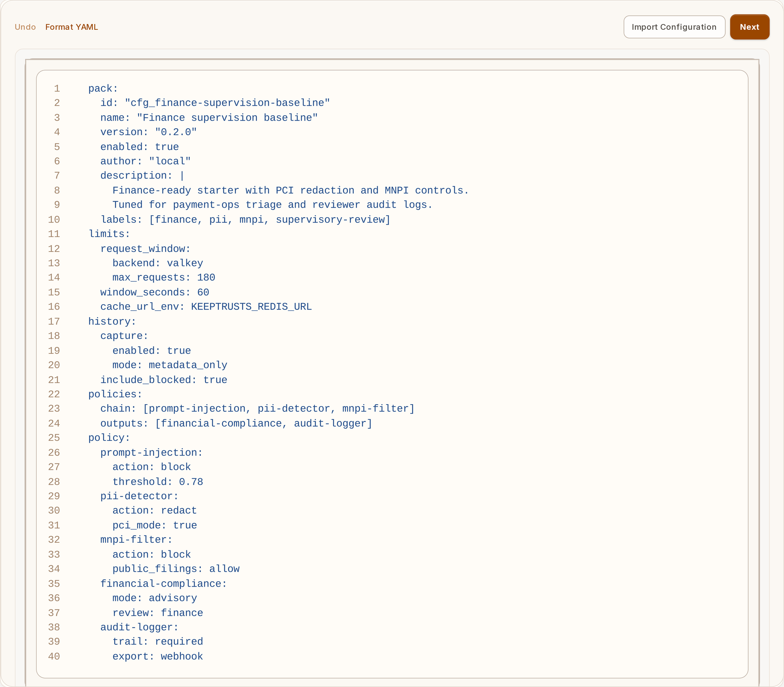Click the 'description: |' line
The width and height of the screenshot is (784, 687).
point(142,176)
